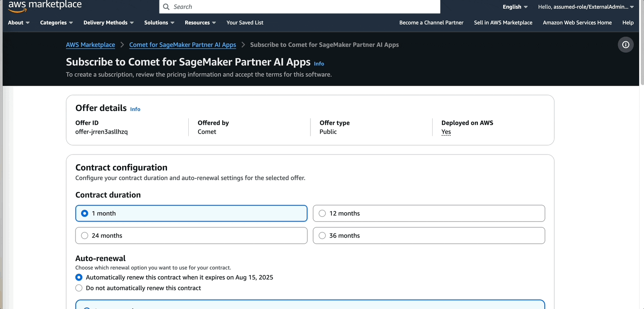This screenshot has width=644, height=309.
Task: Click the search magnifier icon
Action: (x=166, y=7)
